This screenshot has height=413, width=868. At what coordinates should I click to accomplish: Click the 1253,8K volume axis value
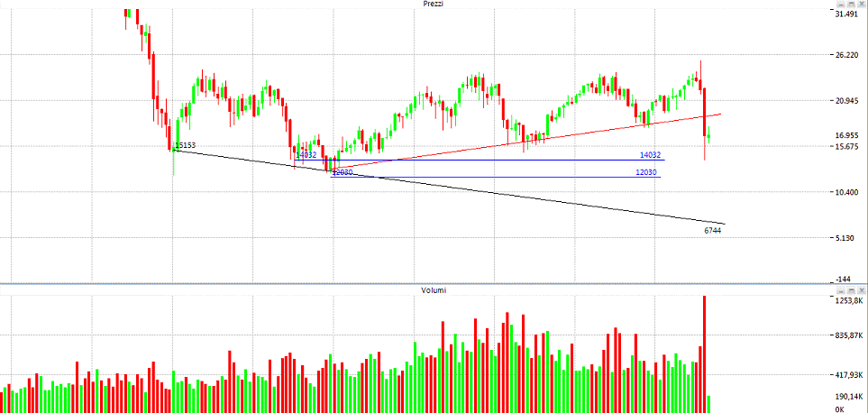[x=849, y=300]
